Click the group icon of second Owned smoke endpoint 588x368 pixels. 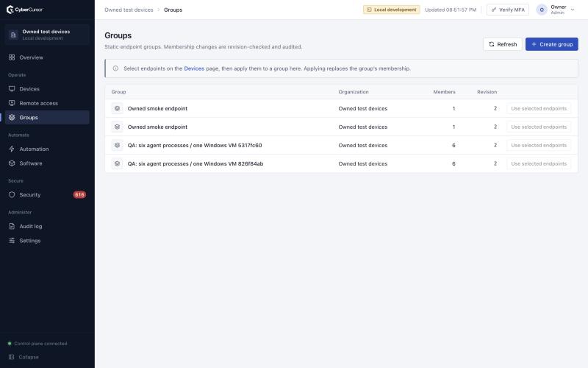[117, 127]
